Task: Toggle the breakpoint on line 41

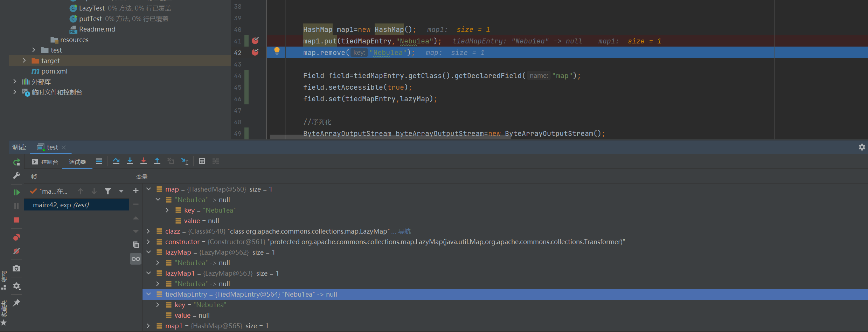Action: point(255,41)
